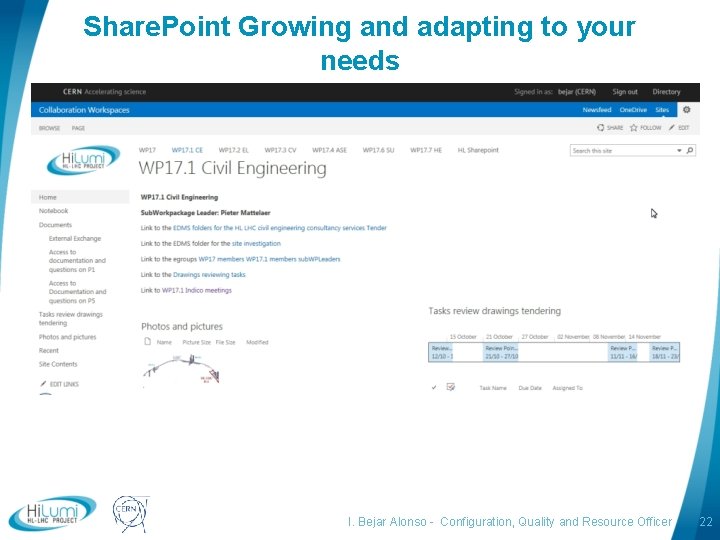Screen dimensions: 720x540
Task: Sort by Due Date column header
Action: (x=530, y=388)
